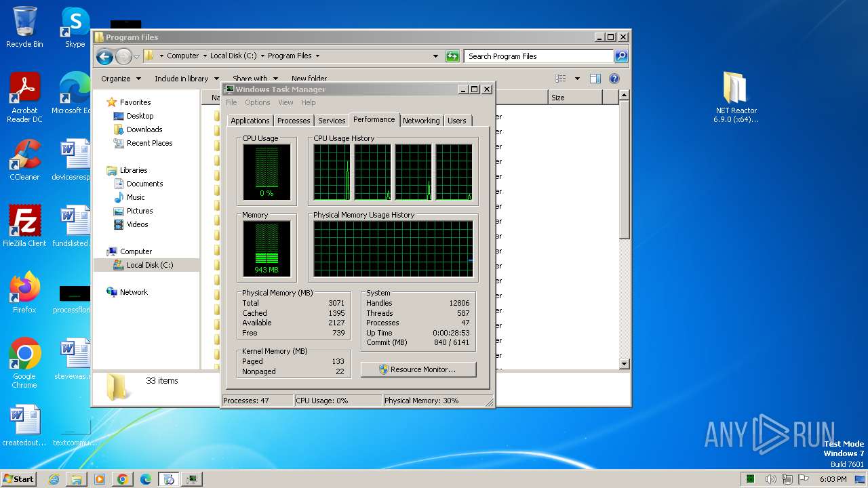
Task: Toggle the preview pane icon
Action: pyautogui.click(x=595, y=79)
